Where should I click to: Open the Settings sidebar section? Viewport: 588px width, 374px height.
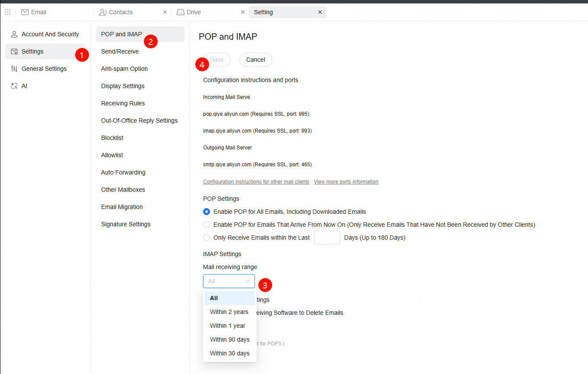45,51
